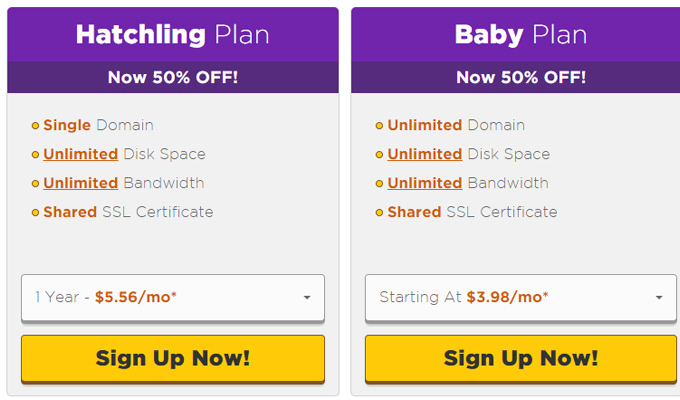680x400 pixels.
Task: Click the bullet beside Hatchling Unlimited Disk Space
Action: click(x=36, y=155)
